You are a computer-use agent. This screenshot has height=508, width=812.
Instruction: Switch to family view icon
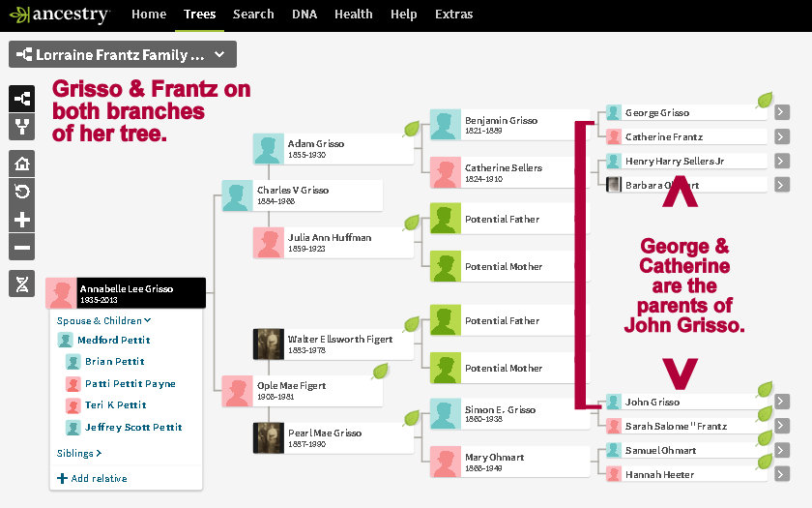pyautogui.click(x=22, y=126)
